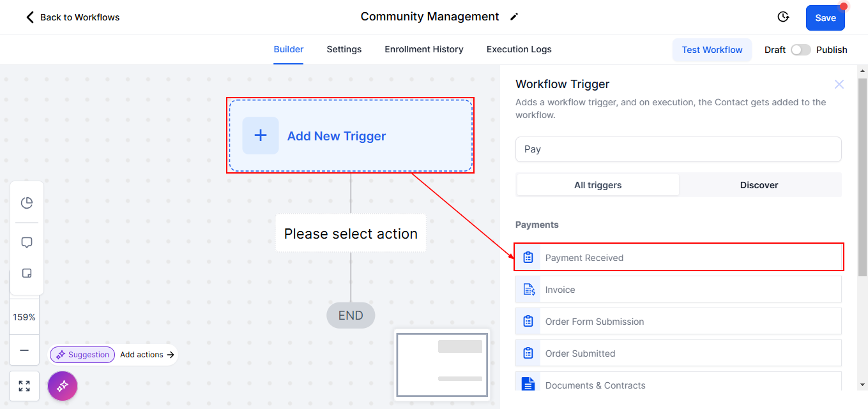The width and height of the screenshot is (868, 409).
Task: Click the Suggestion chip
Action: click(x=82, y=355)
